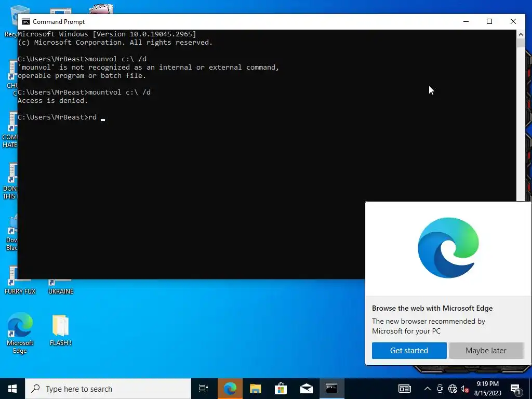Viewport: 532px width, 399px height.
Task: Click Get started in the Edge popup
Action: tap(409, 351)
